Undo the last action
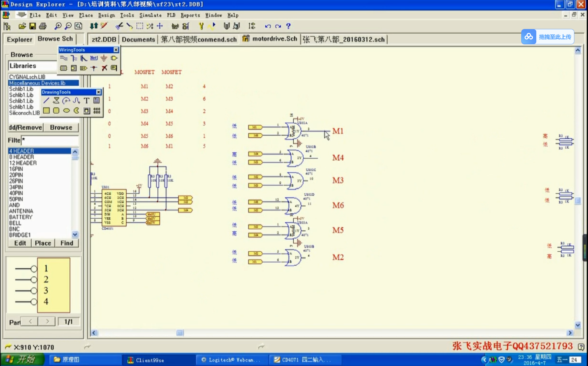588x366 pixels. (x=268, y=26)
